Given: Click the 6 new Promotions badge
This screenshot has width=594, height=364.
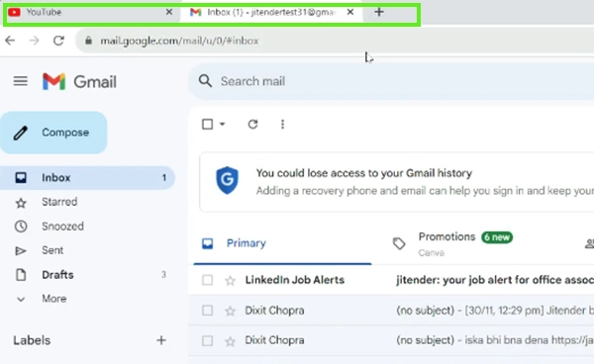Looking at the screenshot, I should [497, 237].
